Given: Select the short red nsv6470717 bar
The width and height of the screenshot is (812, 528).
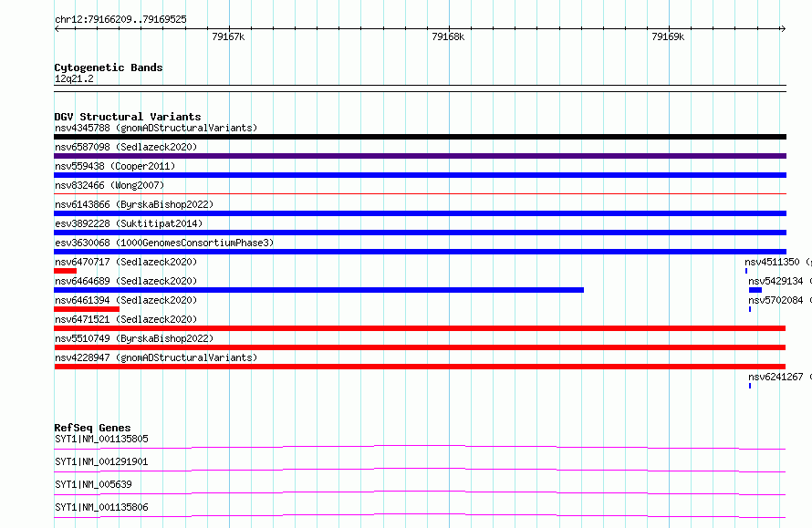Looking at the screenshot, I should 66,271.
